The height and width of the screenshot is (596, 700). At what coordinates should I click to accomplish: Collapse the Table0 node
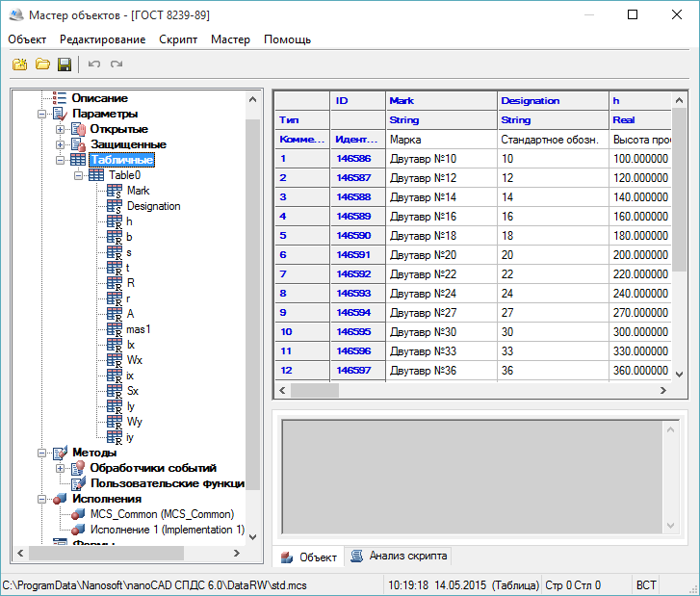pos(78,175)
